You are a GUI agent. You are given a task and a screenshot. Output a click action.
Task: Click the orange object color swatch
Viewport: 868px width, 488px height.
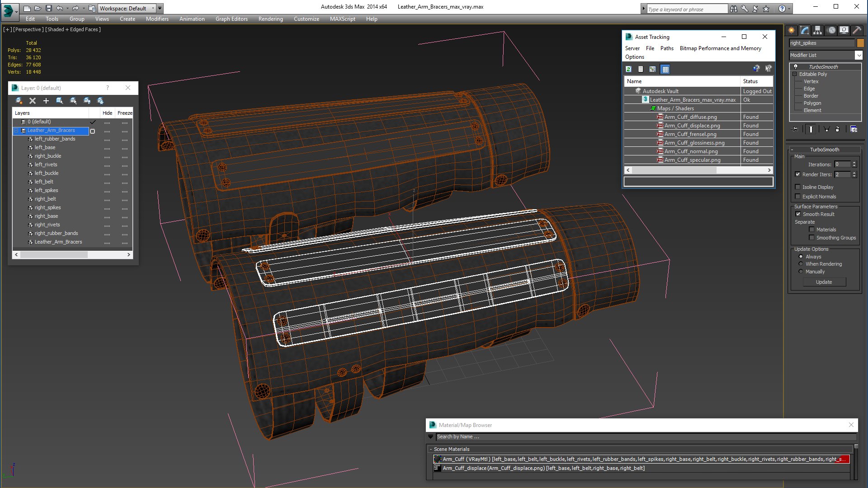point(860,43)
